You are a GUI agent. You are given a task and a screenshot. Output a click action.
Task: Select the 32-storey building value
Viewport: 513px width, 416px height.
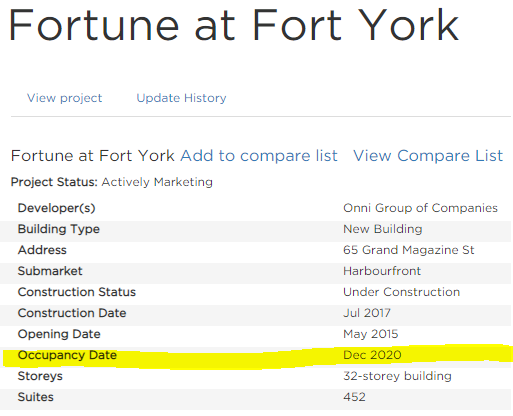click(397, 376)
